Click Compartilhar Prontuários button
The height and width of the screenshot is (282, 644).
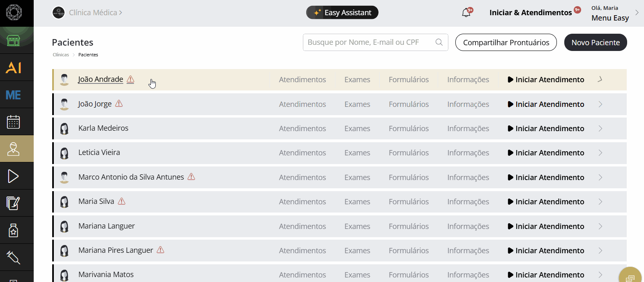click(x=506, y=43)
